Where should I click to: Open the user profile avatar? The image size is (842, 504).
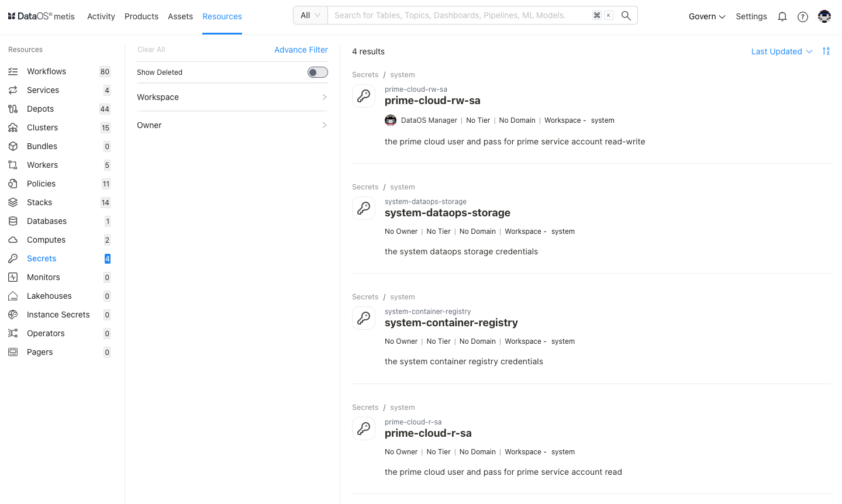pyautogui.click(x=824, y=16)
